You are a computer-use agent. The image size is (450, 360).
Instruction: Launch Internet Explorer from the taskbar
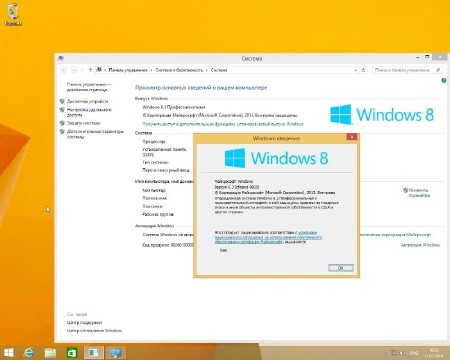coord(29,353)
